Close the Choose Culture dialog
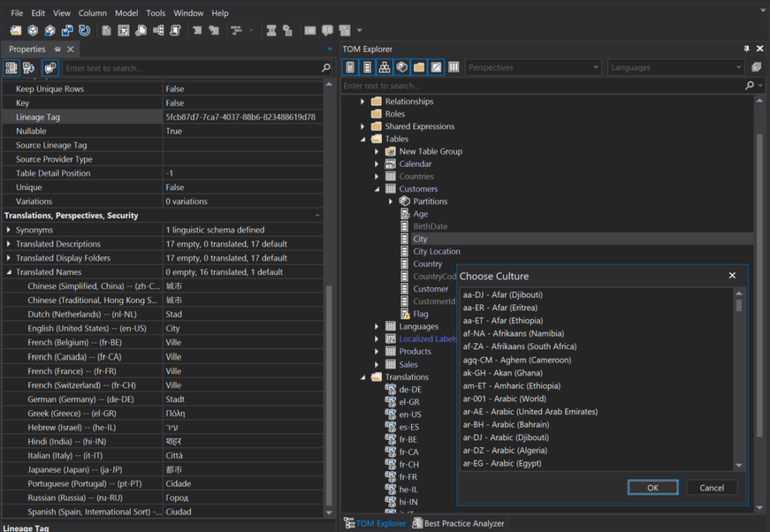The image size is (770, 532). (x=732, y=275)
